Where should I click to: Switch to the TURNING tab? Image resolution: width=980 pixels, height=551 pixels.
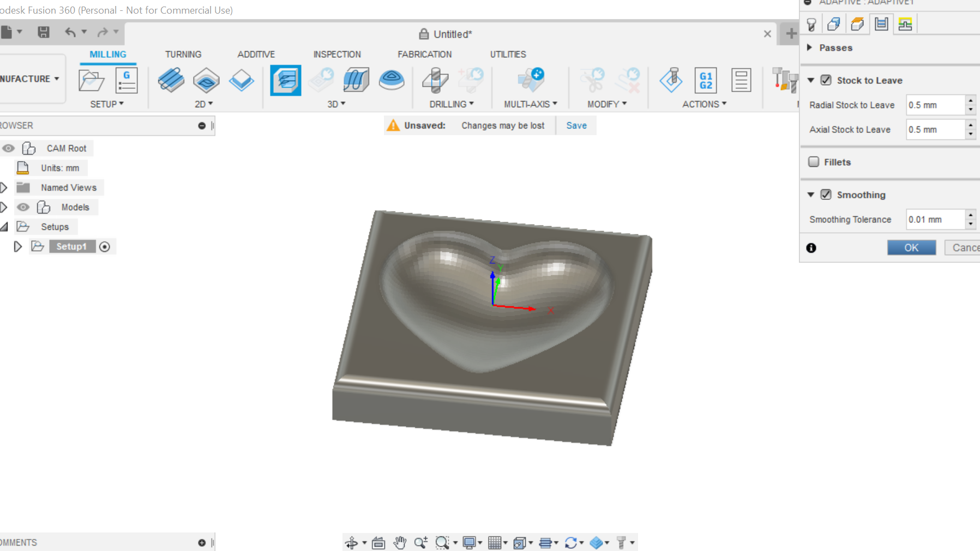183,54
